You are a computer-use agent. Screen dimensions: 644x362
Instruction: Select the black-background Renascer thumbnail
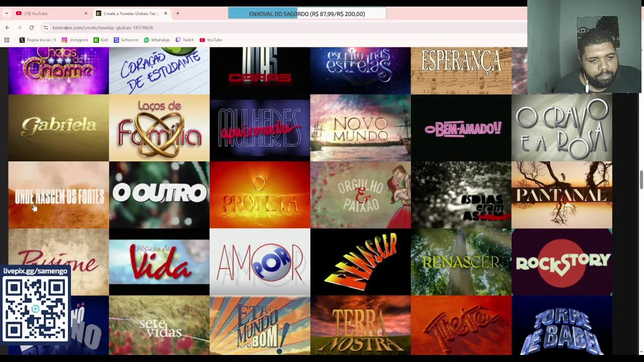pos(360,262)
